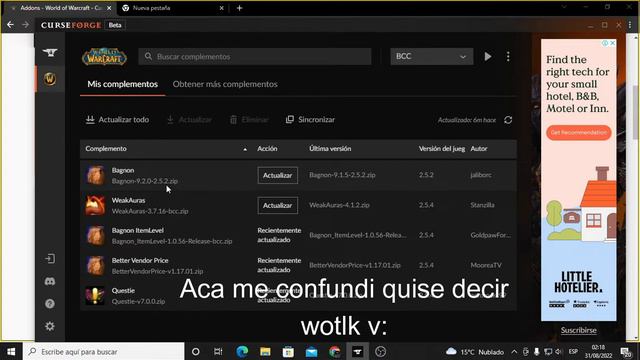Show hidden system tray icons chevron
The width and height of the screenshot is (640, 360).
coord(514,351)
